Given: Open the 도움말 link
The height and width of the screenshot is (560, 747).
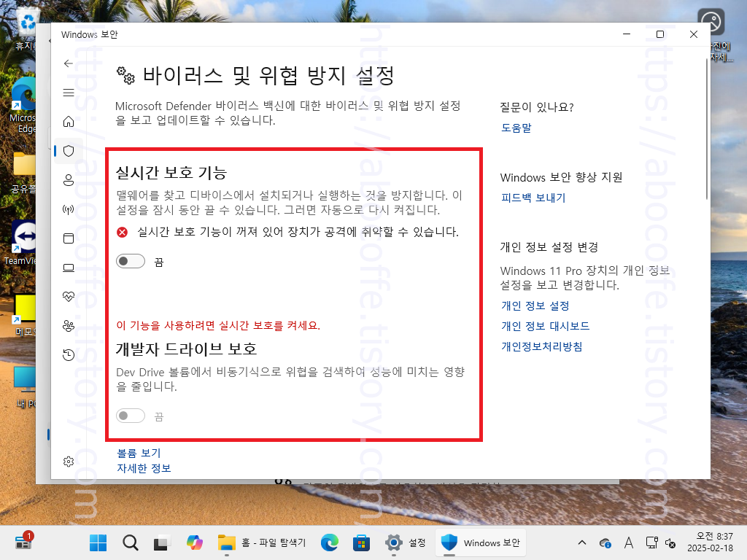Looking at the screenshot, I should [x=516, y=128].
